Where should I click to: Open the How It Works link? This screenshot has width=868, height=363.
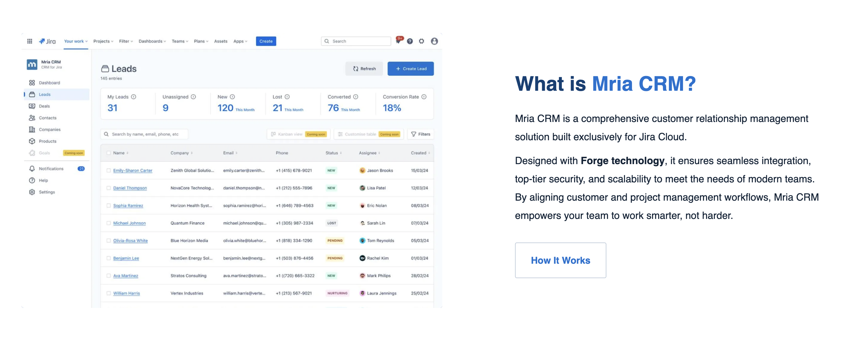[x=560, y=260]
